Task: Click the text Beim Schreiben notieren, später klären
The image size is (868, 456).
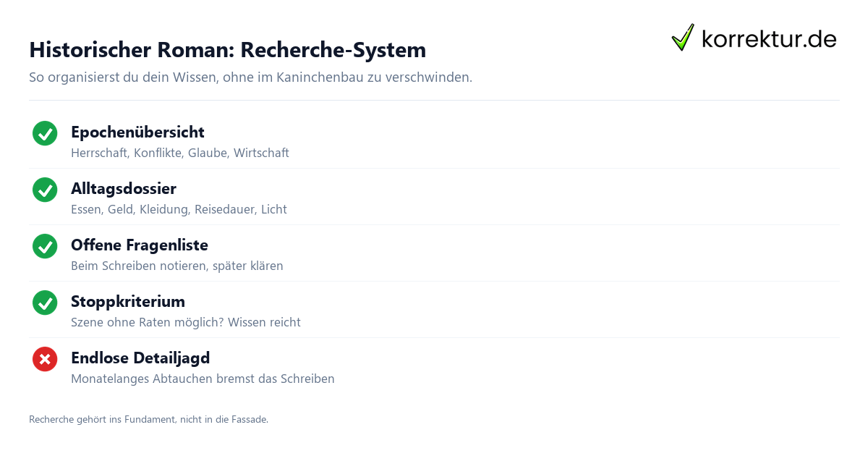Action: pyautogui.click(x=177, y=266)
